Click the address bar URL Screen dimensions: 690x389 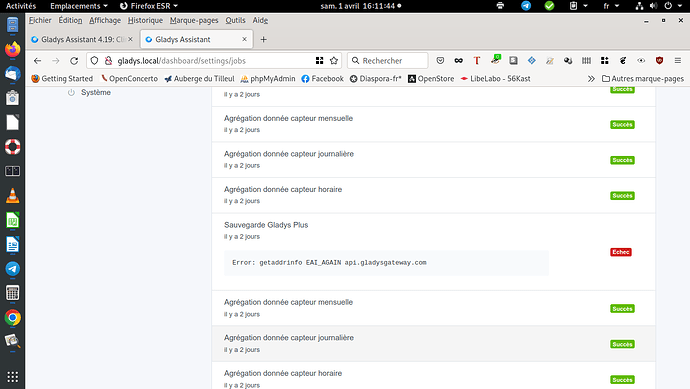point(182,61)
